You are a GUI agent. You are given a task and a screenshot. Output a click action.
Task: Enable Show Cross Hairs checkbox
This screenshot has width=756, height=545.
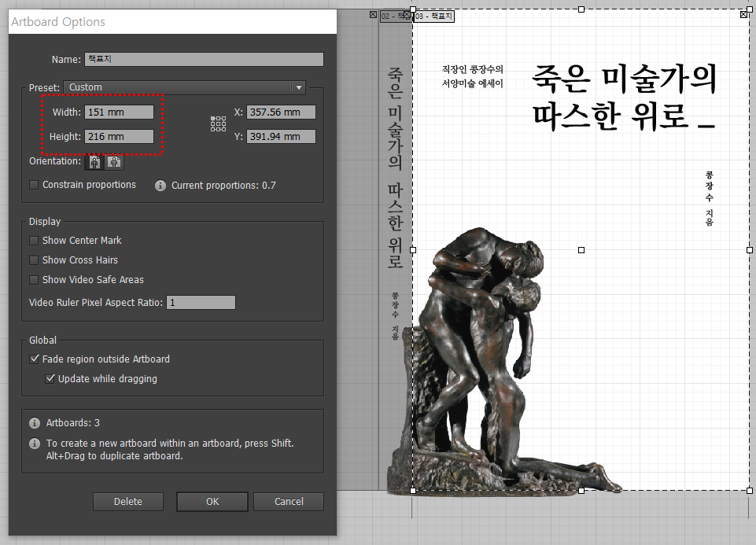click(x=34, y=260)
